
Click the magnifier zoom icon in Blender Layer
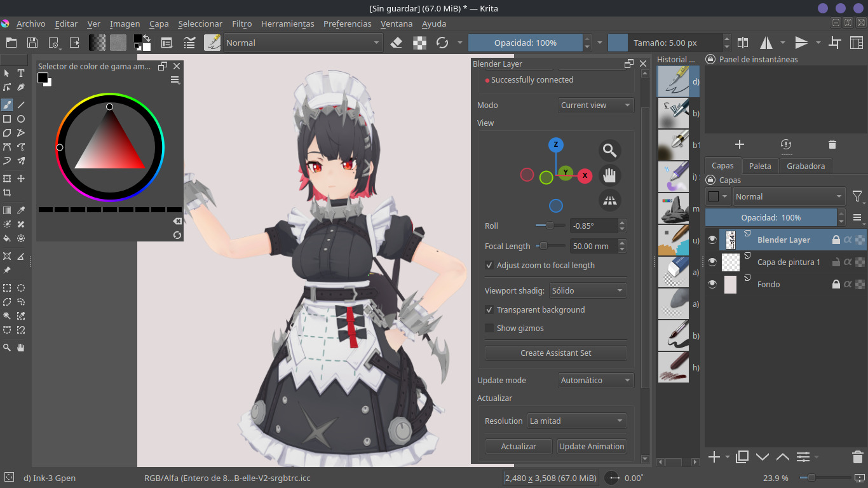tap(610, 151)
